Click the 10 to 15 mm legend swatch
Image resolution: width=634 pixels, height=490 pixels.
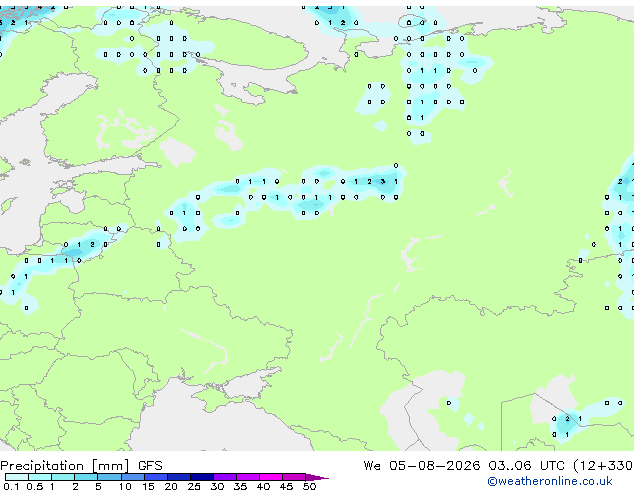(x=132, y=477)
